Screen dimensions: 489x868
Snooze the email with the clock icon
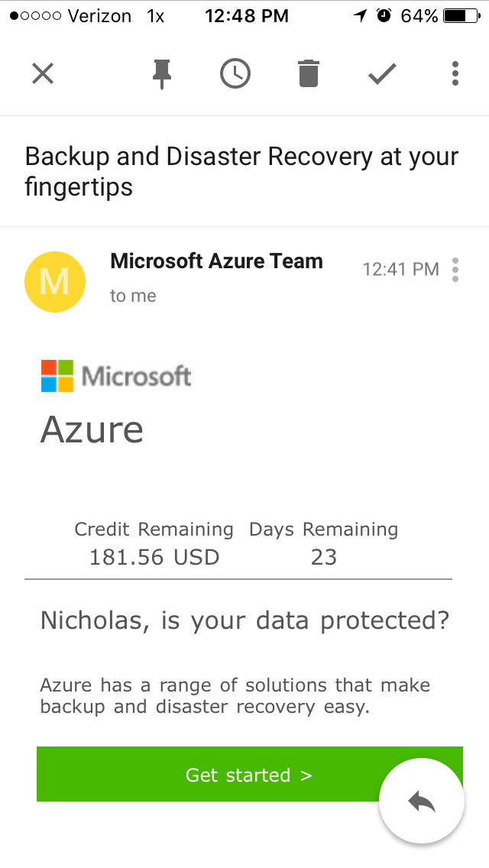(x=235, y=73)
